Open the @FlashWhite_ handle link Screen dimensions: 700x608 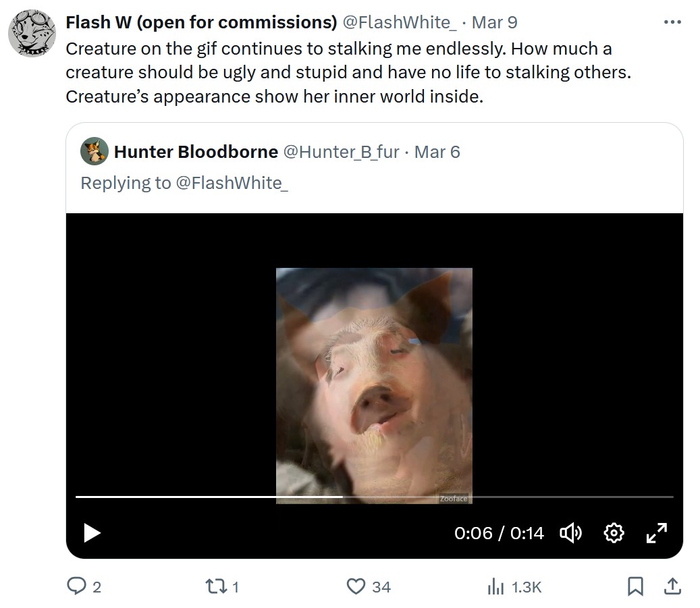(x=400, y=22)
